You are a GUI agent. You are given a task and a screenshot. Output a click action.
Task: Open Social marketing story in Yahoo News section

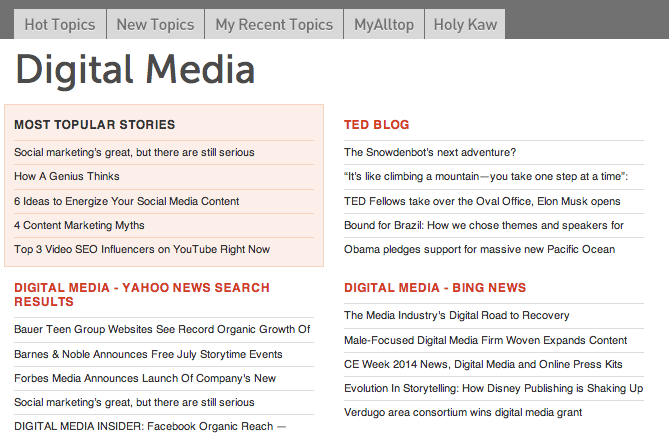134,402
